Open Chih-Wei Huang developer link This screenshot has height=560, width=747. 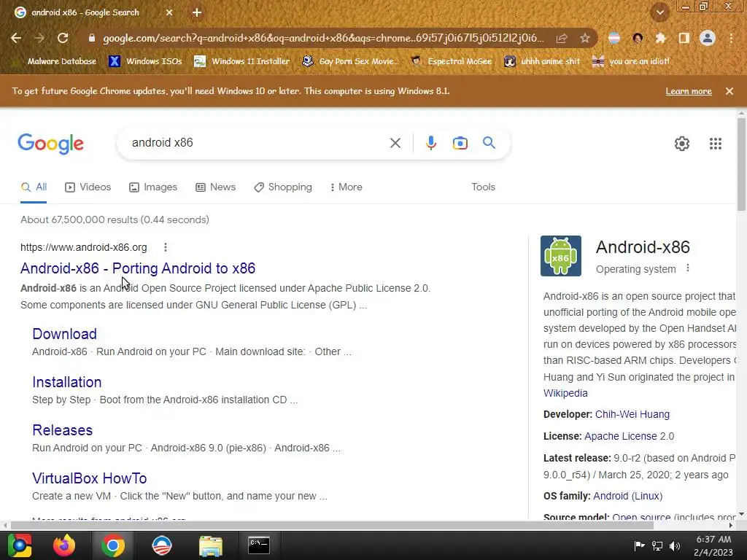tap(632, 414)
